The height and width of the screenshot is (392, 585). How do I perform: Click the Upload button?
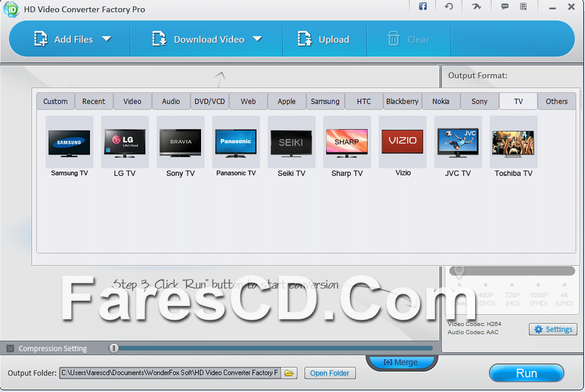coord(323,39)
